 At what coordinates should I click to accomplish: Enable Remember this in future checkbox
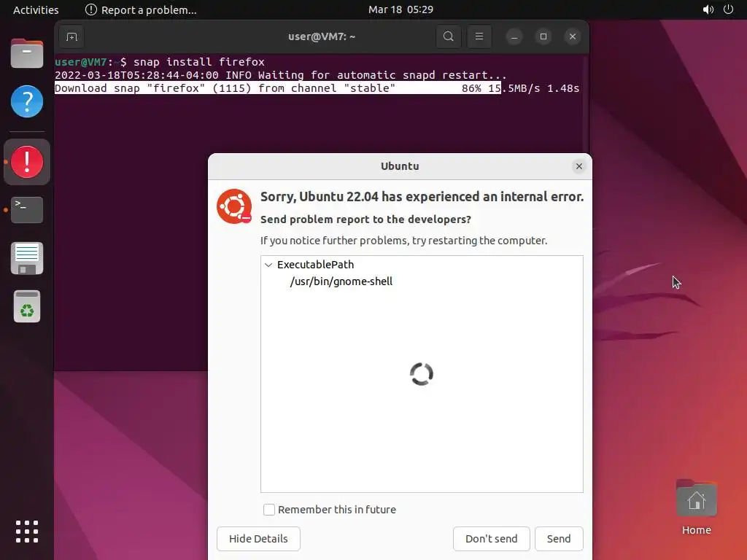click(269, 510)
